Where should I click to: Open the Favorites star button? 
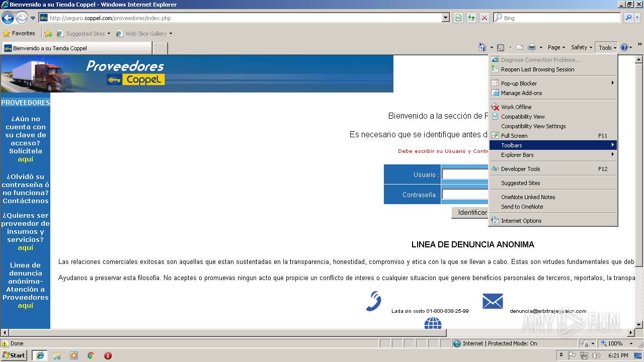(19, 33)
